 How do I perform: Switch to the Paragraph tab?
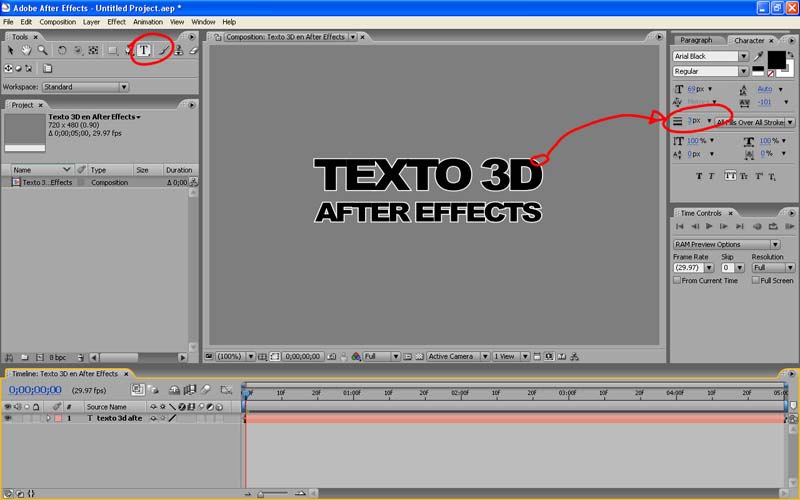(x=696, y=40)
